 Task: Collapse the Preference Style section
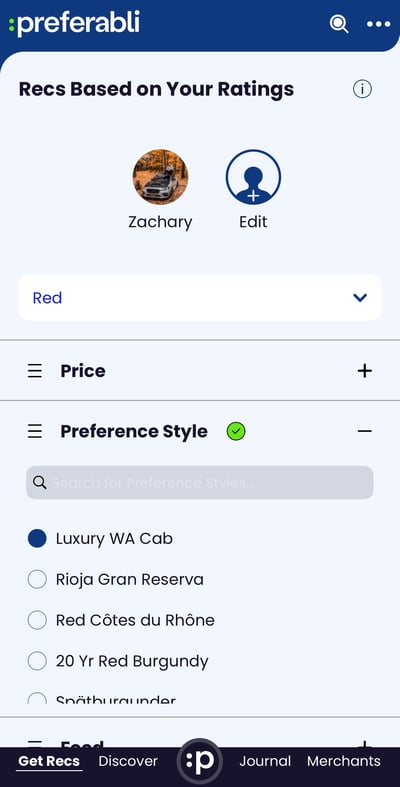coord(364,431)
